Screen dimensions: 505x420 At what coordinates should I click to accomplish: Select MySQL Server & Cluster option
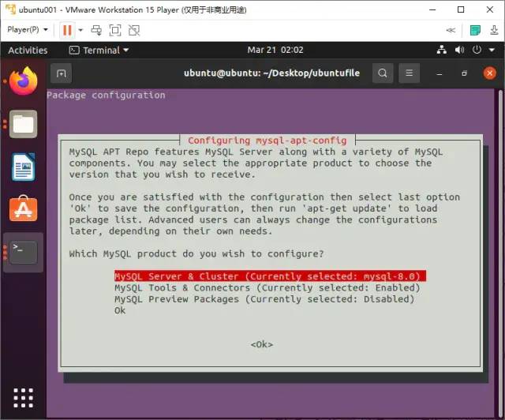(x=270, y=276)
